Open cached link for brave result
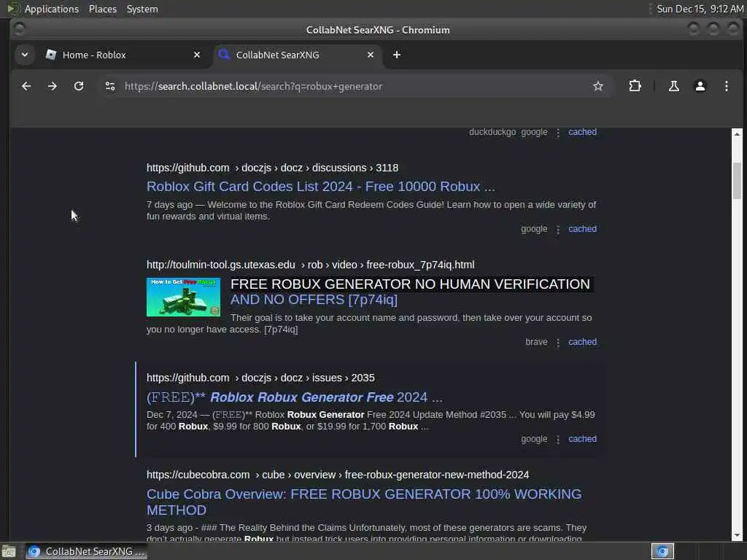 click(582, 342)
